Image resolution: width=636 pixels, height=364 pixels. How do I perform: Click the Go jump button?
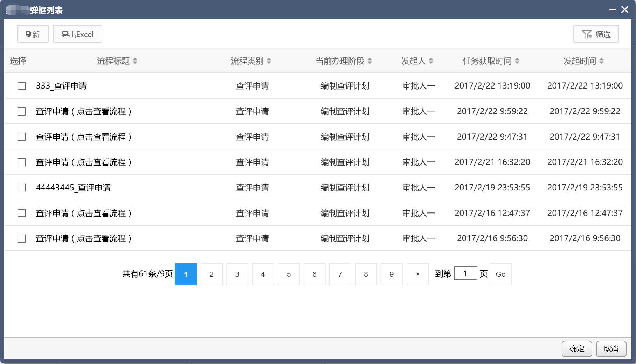click(500, 274)
